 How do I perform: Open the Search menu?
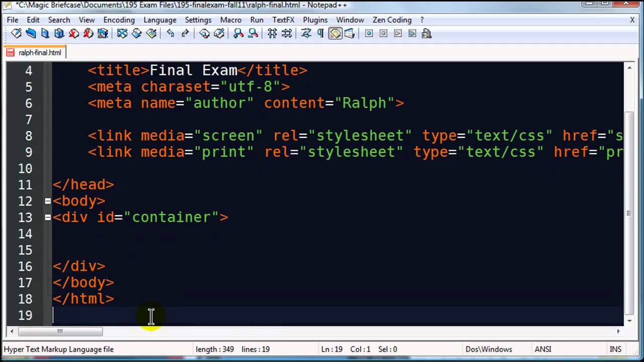click(59, 20)
